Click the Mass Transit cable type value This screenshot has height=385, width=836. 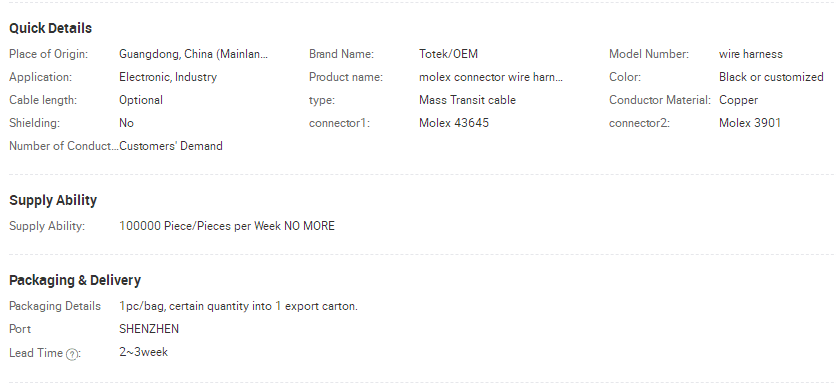tap(467, 100)
